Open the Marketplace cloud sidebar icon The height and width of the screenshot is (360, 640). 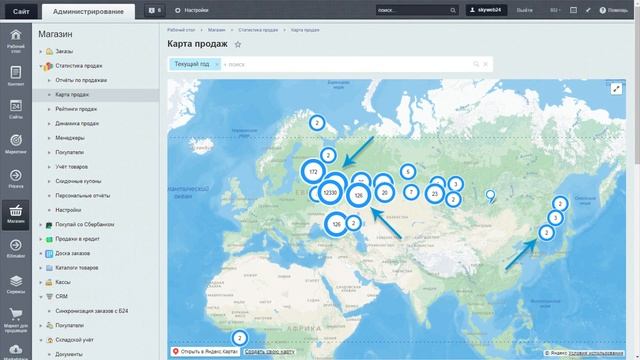coord(16,351)
